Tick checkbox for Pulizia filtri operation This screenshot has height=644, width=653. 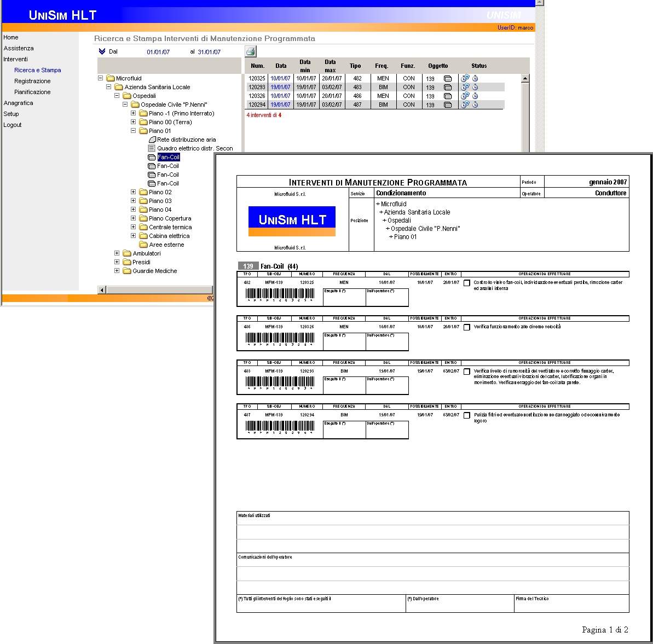click(467, 415)
